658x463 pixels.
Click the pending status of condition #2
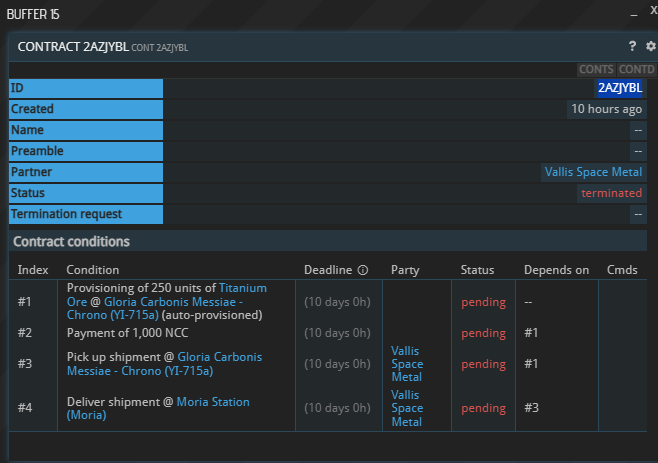coord(483,333)
